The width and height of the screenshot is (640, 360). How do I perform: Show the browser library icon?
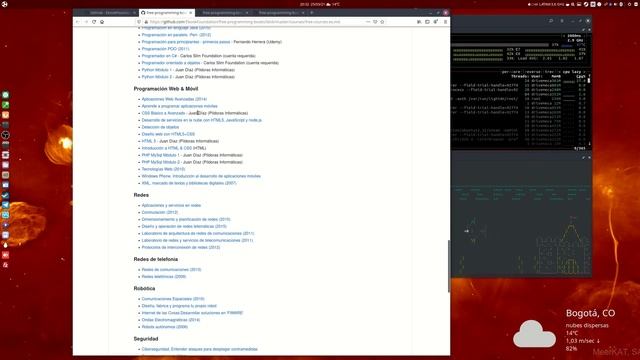click(x=419, y=22)
